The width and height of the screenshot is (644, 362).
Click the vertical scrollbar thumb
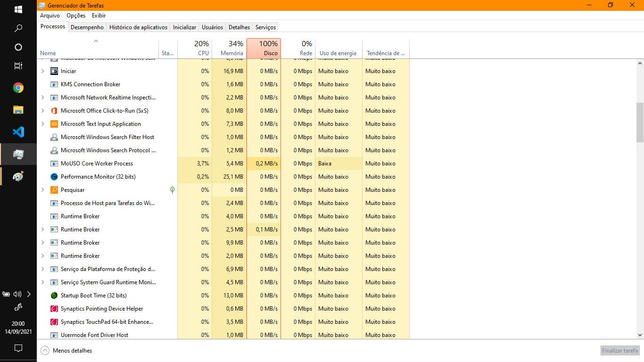640,123
